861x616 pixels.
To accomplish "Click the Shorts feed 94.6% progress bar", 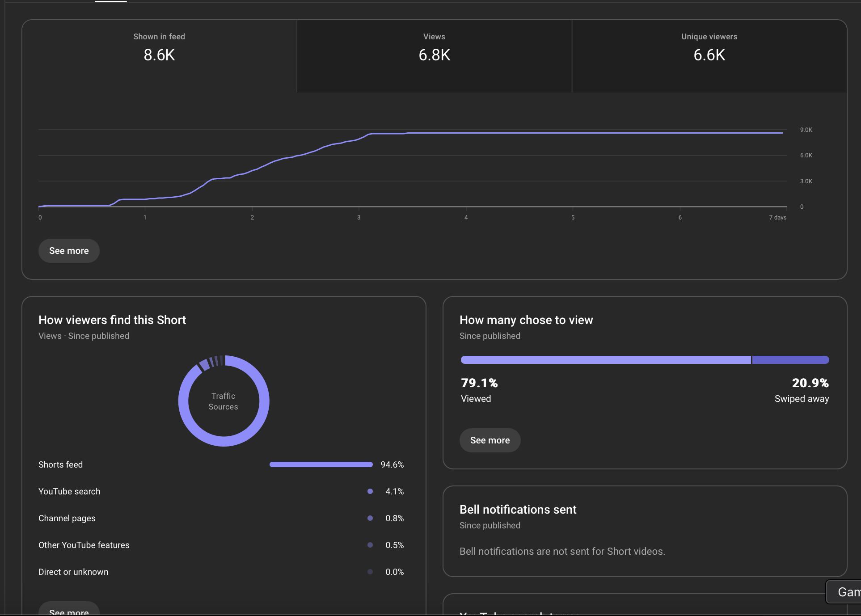I will click(x=321, y=464).
